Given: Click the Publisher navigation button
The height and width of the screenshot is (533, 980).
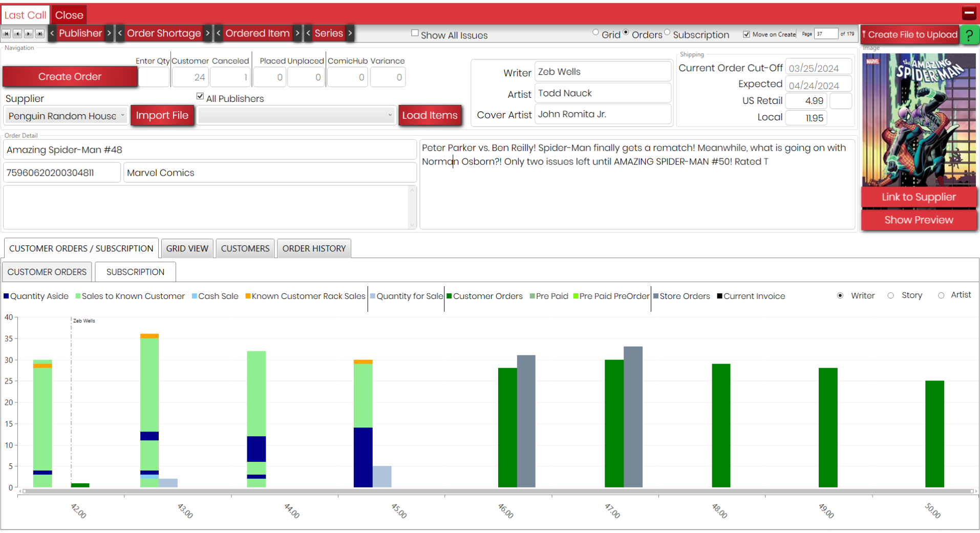Looking at the screenshot, I should tap(80, 33).
